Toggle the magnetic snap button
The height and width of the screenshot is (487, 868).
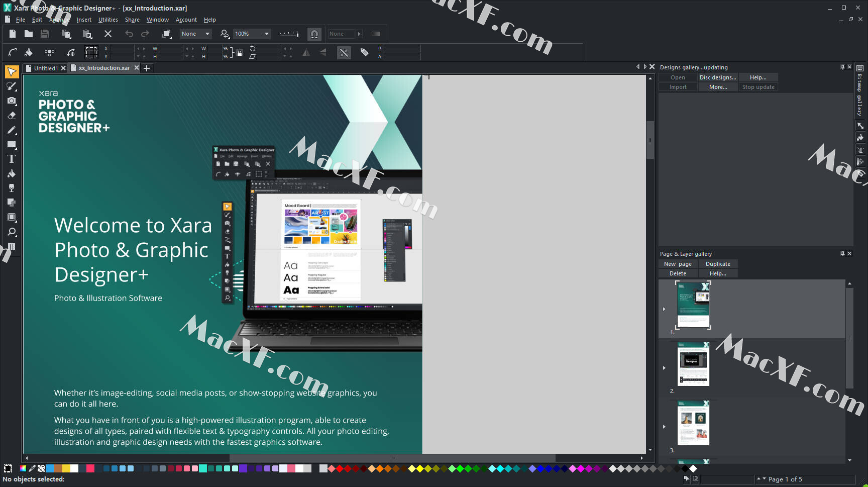[x=314, y=34]
